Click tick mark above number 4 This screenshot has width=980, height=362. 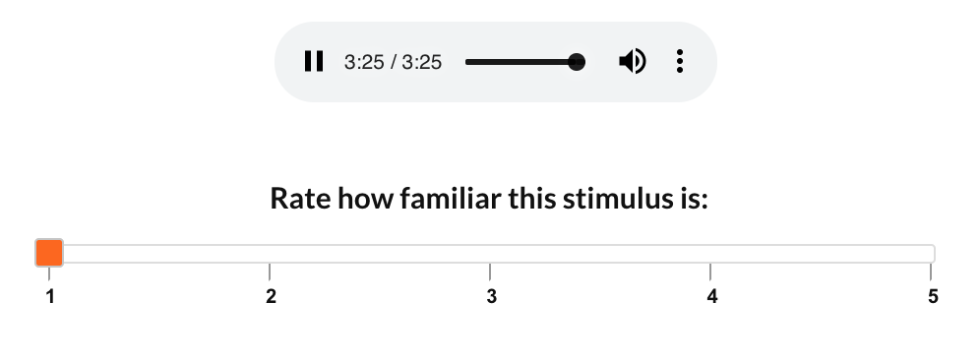coord(710,271)
